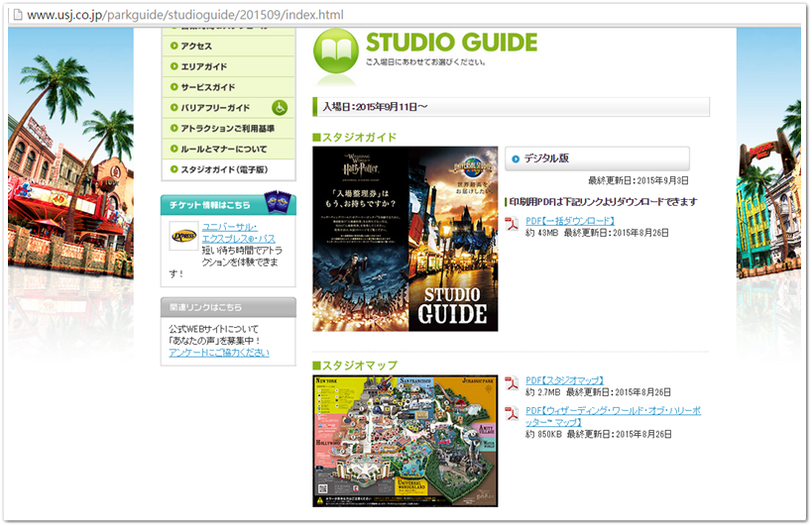
Task: Click the blue arrow icon on デジタル版
Action: coord(516,158)
